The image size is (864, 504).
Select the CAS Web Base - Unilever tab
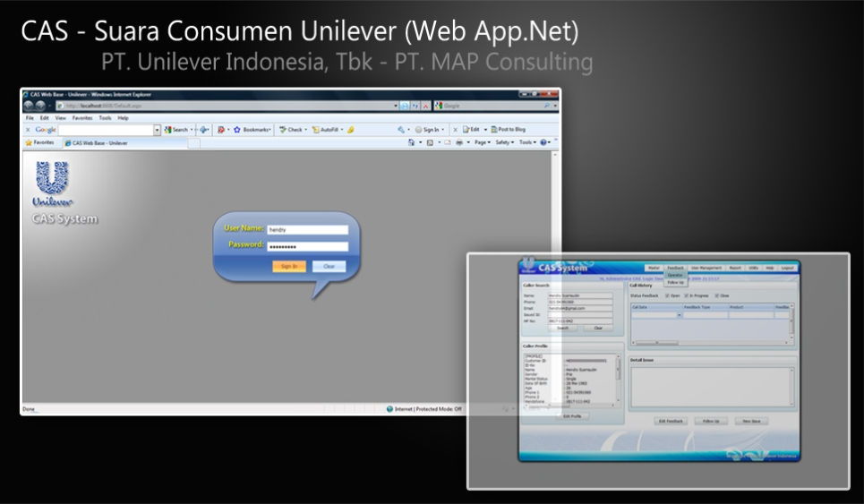(x=124, y=143)
